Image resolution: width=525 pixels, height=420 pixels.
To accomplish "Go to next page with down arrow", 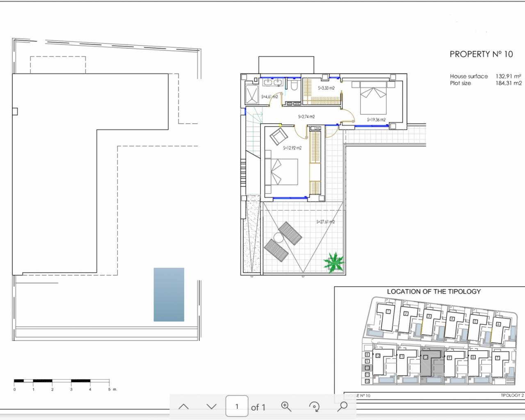I will click(211, 406).
